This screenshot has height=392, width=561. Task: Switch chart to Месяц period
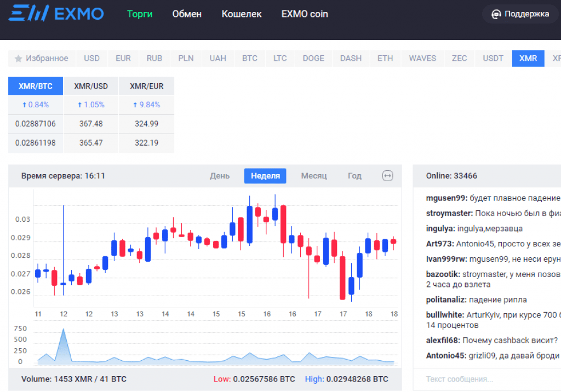[314, 176]
